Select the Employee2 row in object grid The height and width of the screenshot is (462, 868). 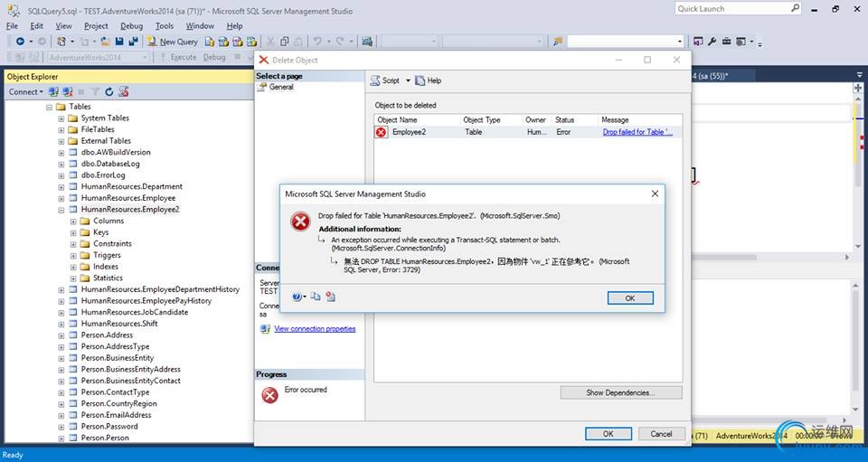point(528,132)
